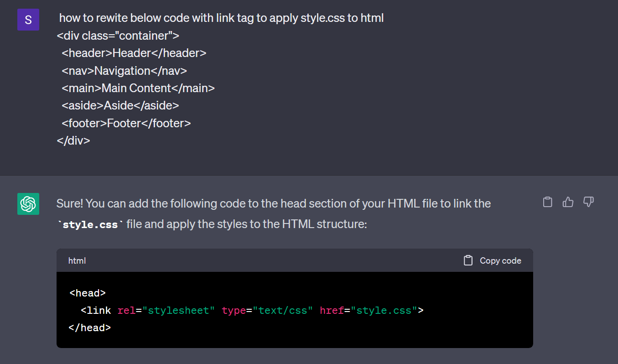Image resolution: width=618 pixels, height=364 pixels.
Task: Click the inline style.css code in the response
Action: (90, 224)
